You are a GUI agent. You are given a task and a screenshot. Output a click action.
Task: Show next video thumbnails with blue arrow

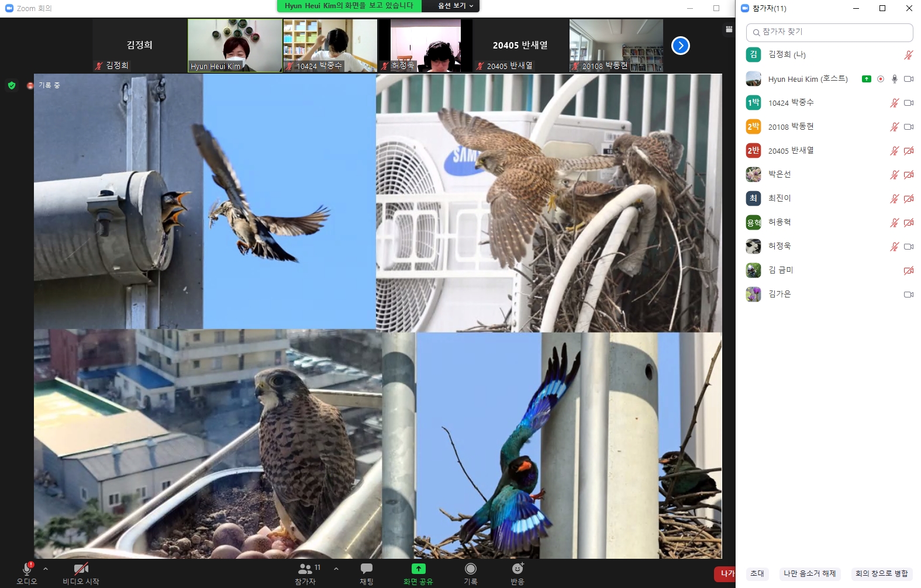click(x=681, y=46)
